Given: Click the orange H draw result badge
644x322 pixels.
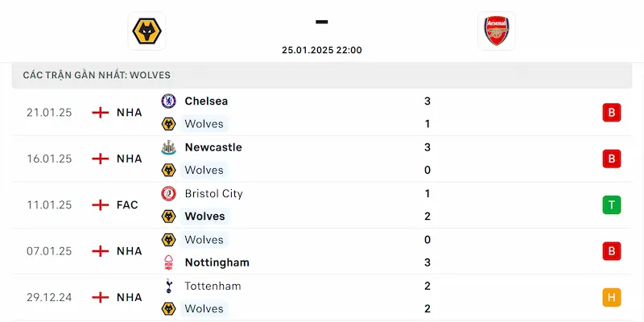Looking at the screenshot, I should pos(611,298).
